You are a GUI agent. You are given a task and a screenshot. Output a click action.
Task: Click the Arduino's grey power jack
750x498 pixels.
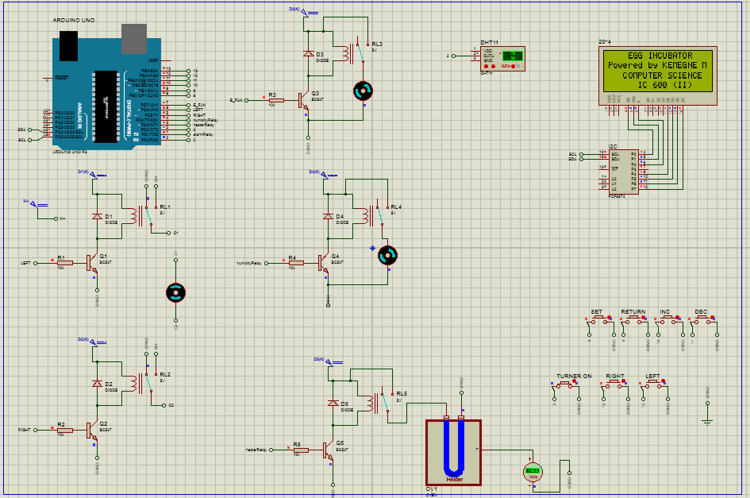pyautogui.click(x=134, y=39)
